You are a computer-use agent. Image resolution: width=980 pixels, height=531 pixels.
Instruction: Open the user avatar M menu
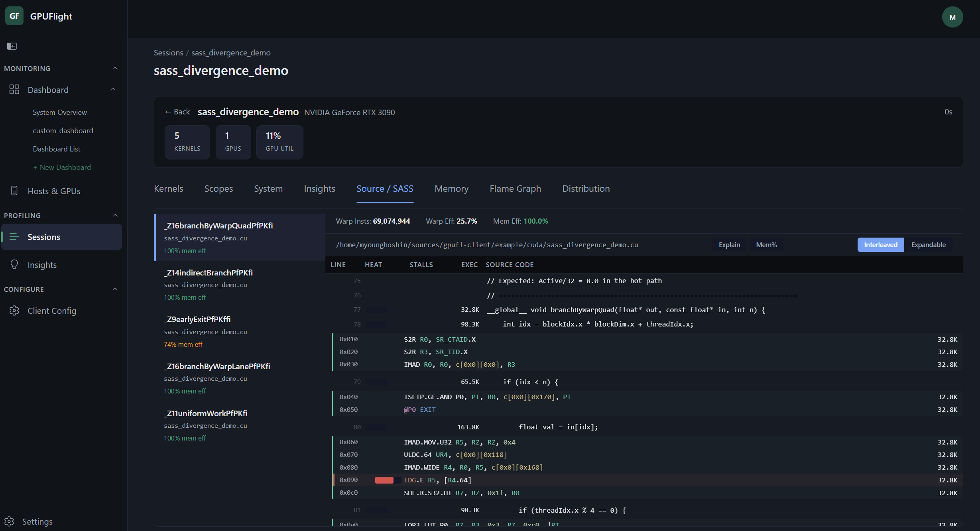[952, 17]
